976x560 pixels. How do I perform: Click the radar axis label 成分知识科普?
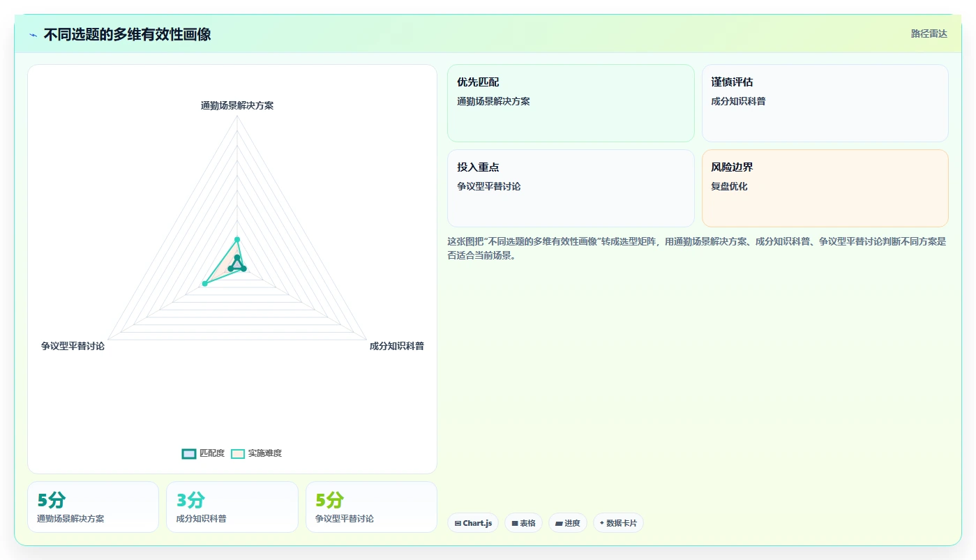point(397,346)
